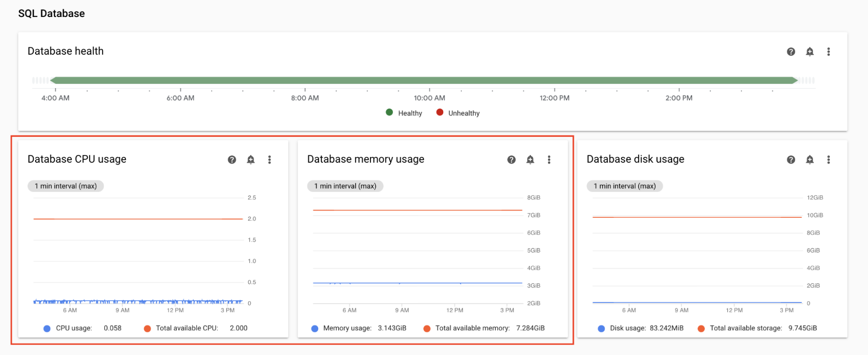Create alert for Database health chart
Viewport: 868px width, 355px height.
pyautogui.click(x=809, y=52)
